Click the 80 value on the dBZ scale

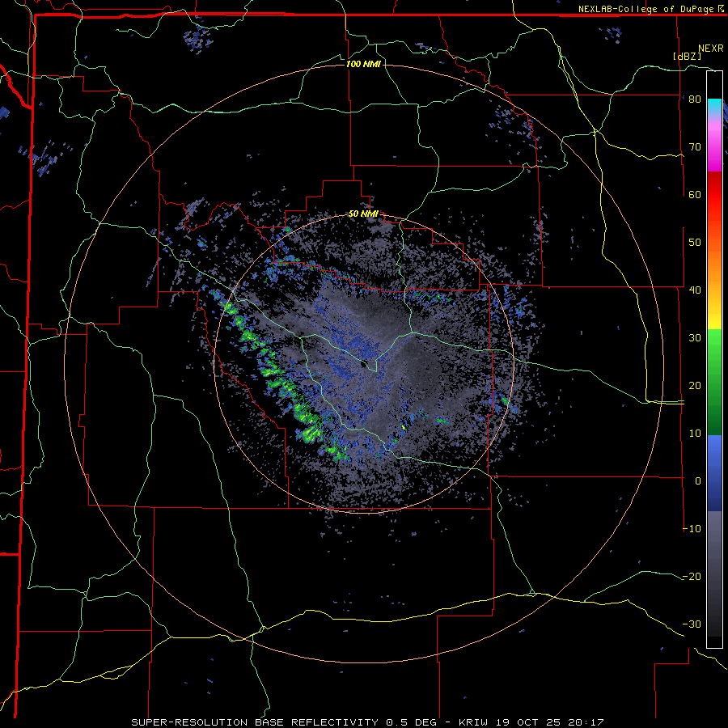pyautogui.click(x=695, y=99)
